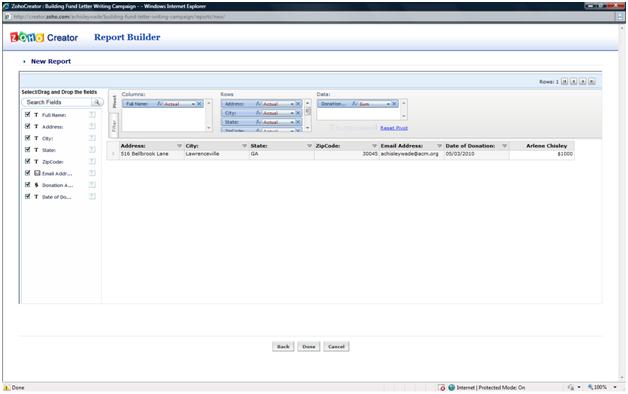Uncheck the City field checkbox

pos(28,138)
